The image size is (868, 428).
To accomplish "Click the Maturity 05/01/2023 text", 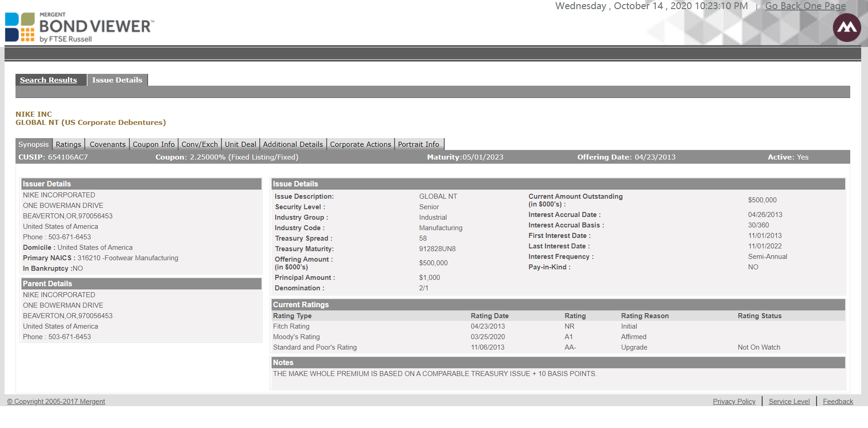I will point(465,157).
